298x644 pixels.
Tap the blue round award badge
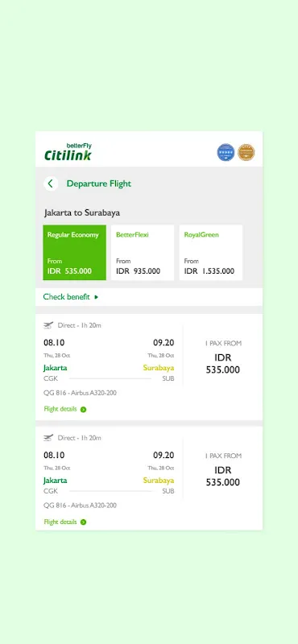(226, 152)
